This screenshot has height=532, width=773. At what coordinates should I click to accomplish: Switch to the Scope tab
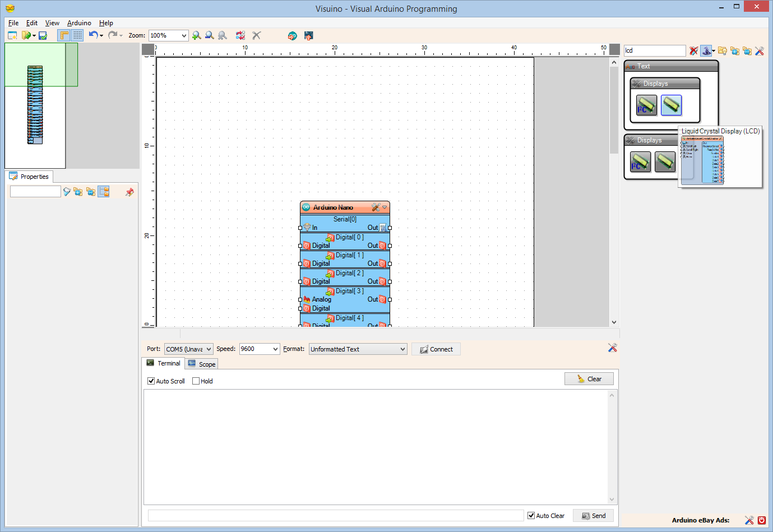tap(202, 364)
